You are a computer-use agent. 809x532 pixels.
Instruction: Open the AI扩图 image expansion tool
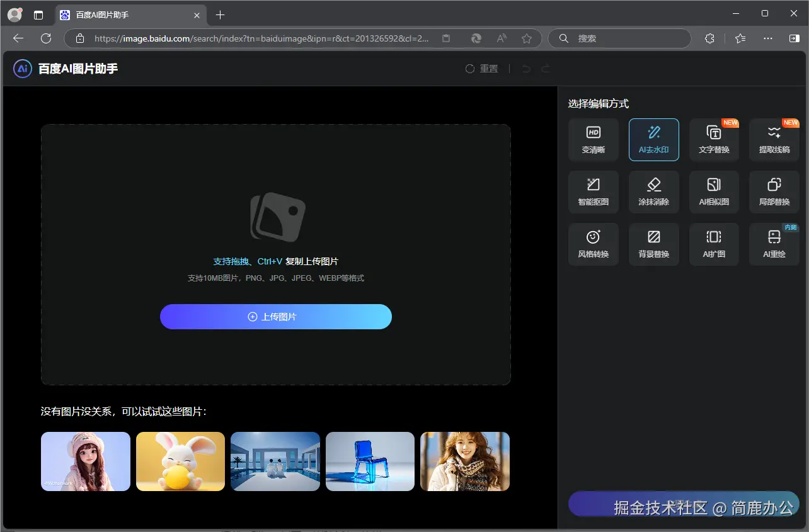click(x=713, y=244)
